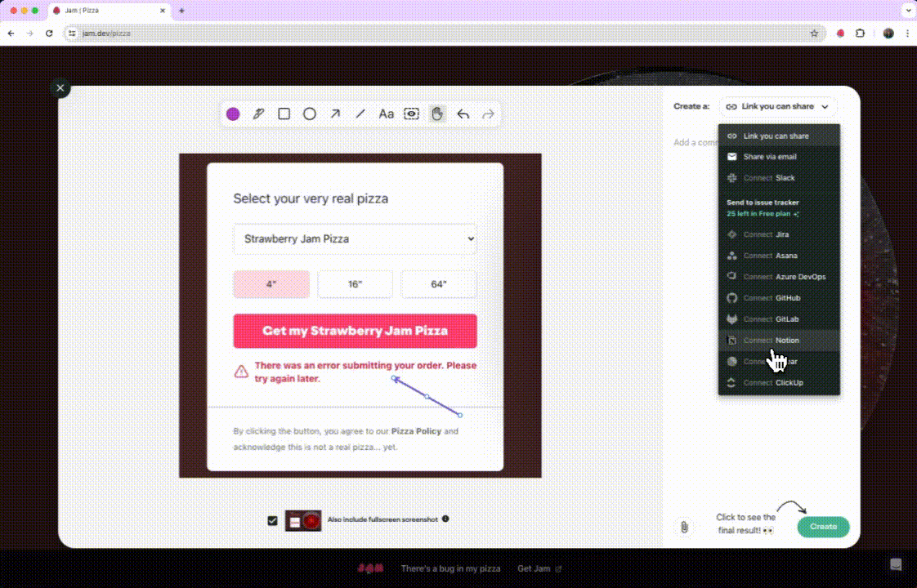
Task: Click the undo arrow
Action: click(x=463, y=114)
